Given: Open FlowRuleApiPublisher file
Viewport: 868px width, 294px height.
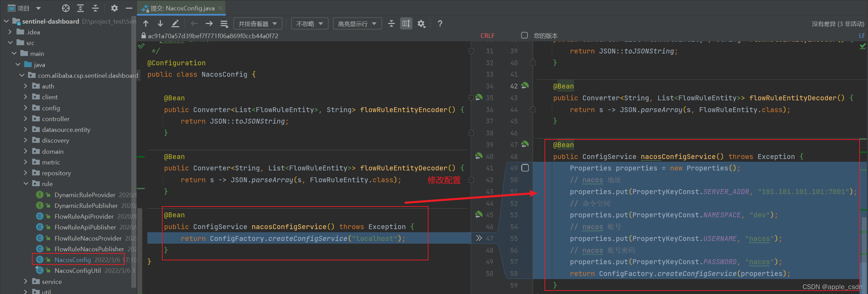Looking at the screenshot, I should coord(85,227).
